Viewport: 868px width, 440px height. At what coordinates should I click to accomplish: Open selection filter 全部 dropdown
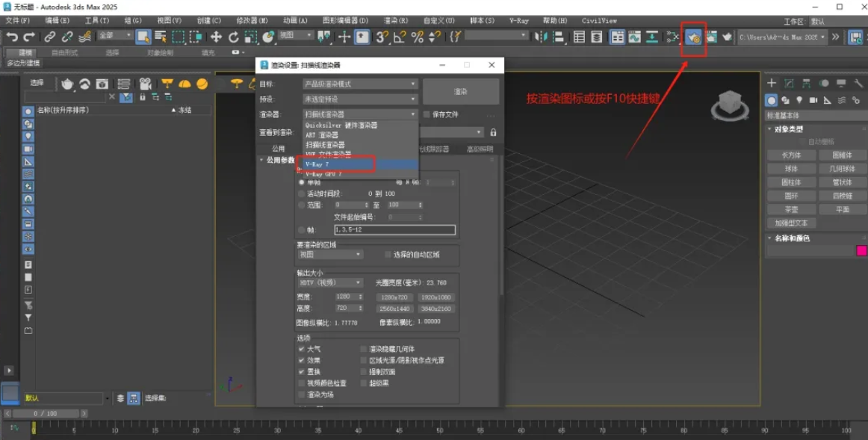pyautogui.click(x=115, y=35)
